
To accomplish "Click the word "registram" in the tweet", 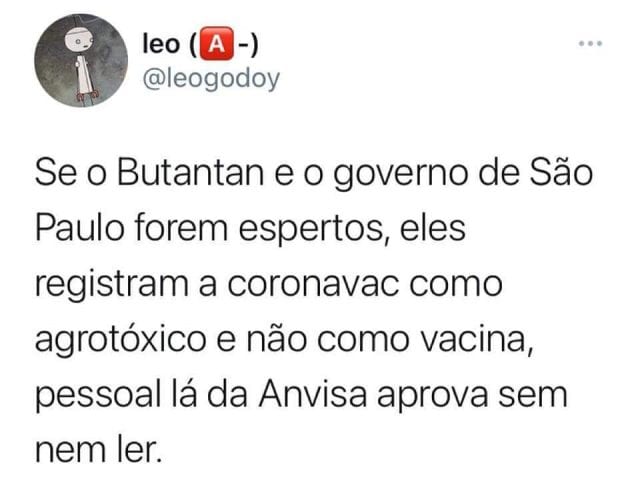I will tap(112, 285).
